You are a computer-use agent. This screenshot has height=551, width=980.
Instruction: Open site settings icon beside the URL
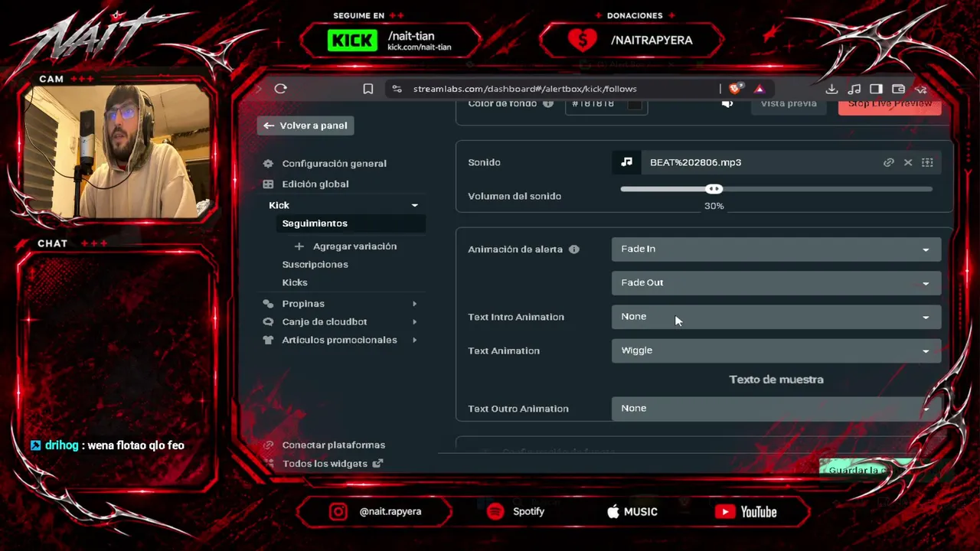click(x=397, y=89)
